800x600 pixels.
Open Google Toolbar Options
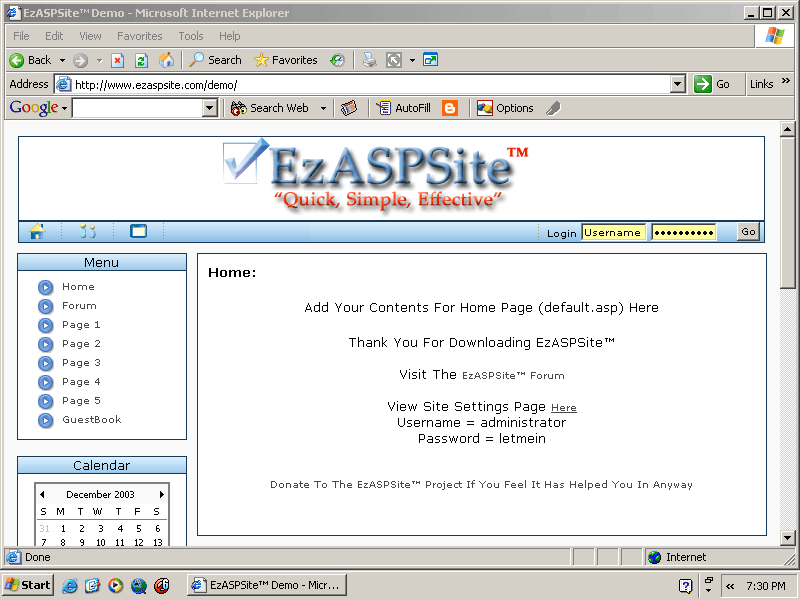[x=505, y=108]
